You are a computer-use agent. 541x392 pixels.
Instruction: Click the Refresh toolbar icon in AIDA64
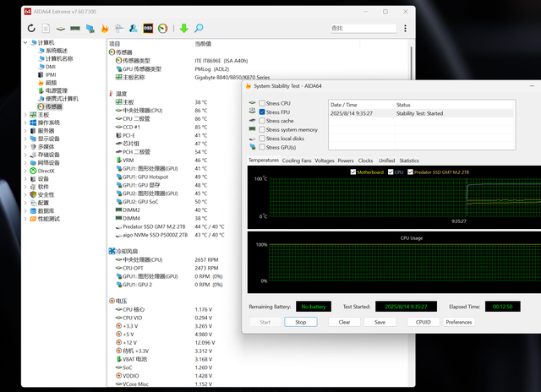coord(31,28)
